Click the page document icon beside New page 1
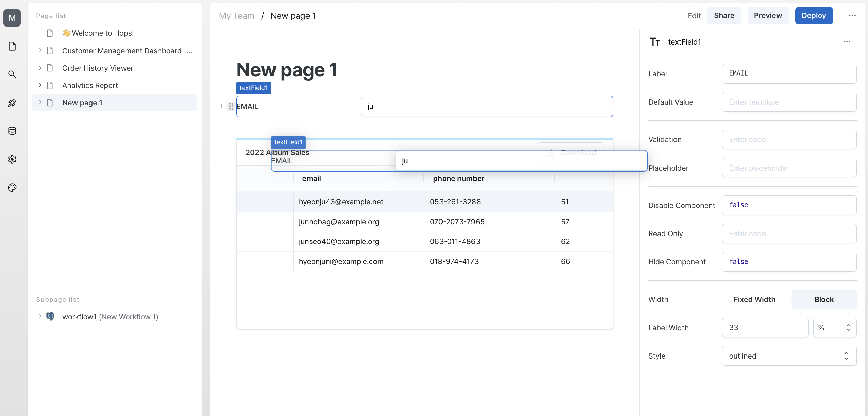Image resolution: width=868 pixels, height=416 pixels. tap(50, 102)
